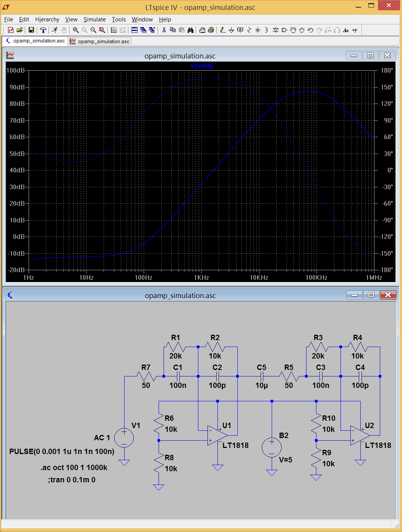The height and width of the screenshot is (532, 402).
Task: Open the Edit menu
Action: click(24, 19)
